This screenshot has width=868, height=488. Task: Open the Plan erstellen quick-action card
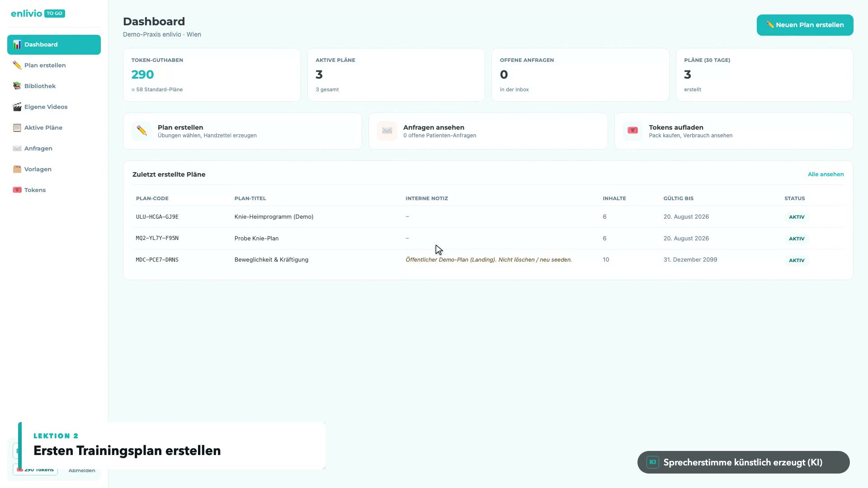point(242,131)
